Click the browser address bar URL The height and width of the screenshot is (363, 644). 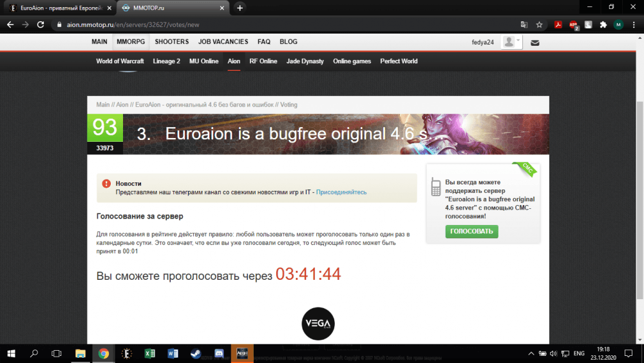[x=129, y=25]
